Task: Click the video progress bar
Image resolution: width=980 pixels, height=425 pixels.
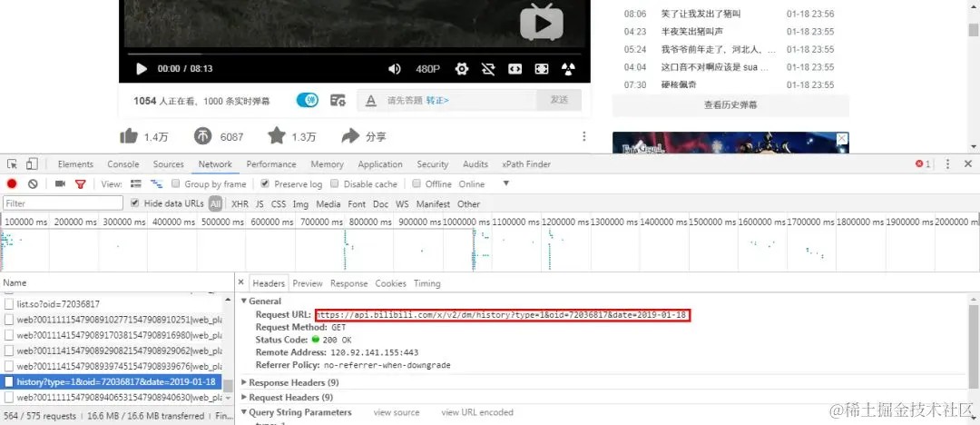Action: pos(355,54)
